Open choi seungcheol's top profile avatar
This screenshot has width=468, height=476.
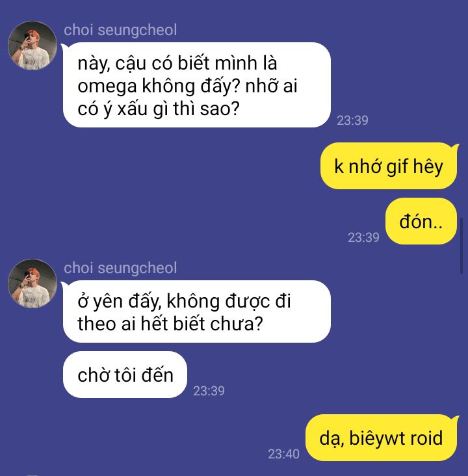(32, 46)
